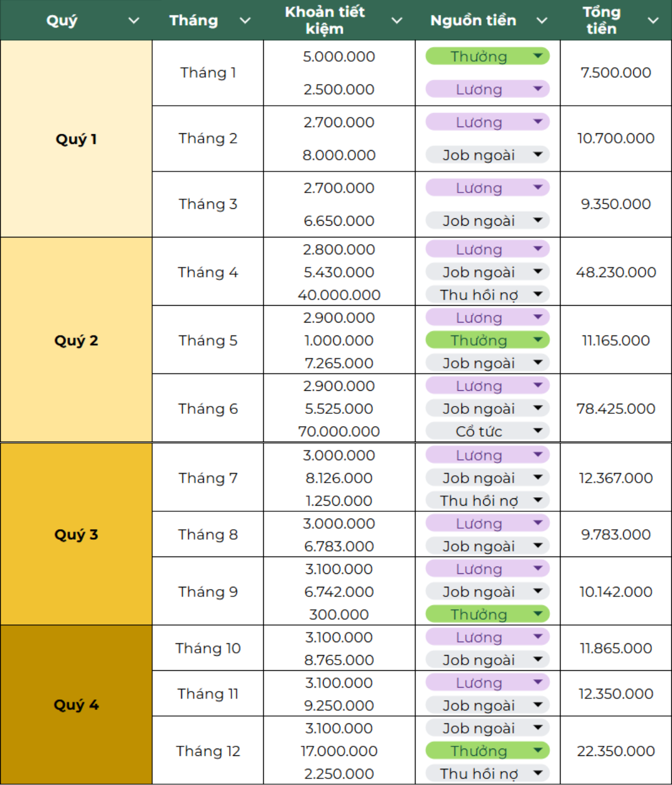Open the Thưởng dropdown in Tháng 1
Viewport: 672px width, 785px height.
538,56
